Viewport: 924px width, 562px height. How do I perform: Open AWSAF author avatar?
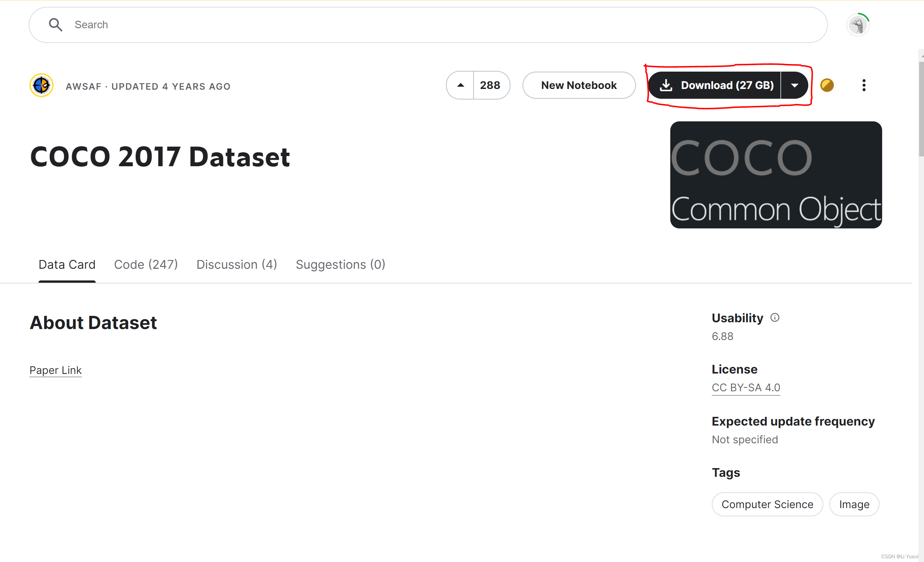pyautogui.click(x=41, y=86)
